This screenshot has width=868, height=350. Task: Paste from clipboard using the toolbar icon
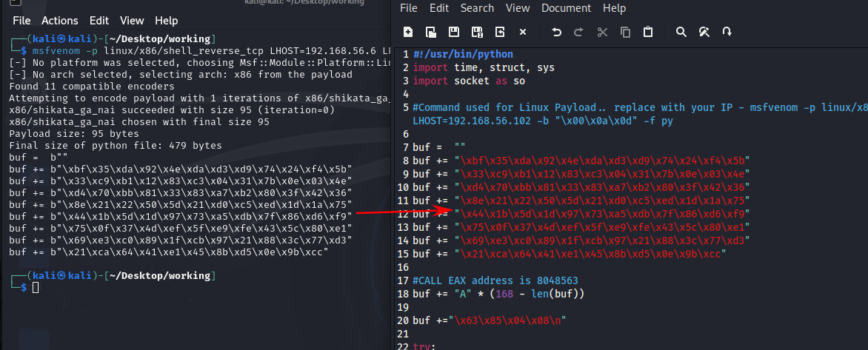click(x=648, y=32)
